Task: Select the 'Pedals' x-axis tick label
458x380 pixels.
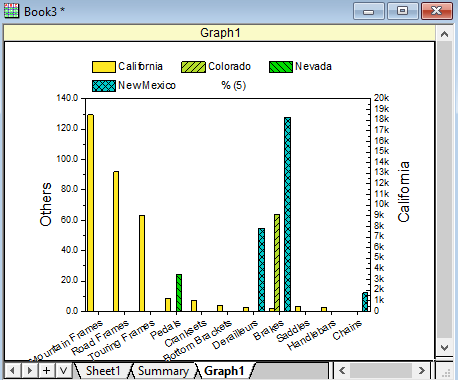Action: click(x=166, y=329)
